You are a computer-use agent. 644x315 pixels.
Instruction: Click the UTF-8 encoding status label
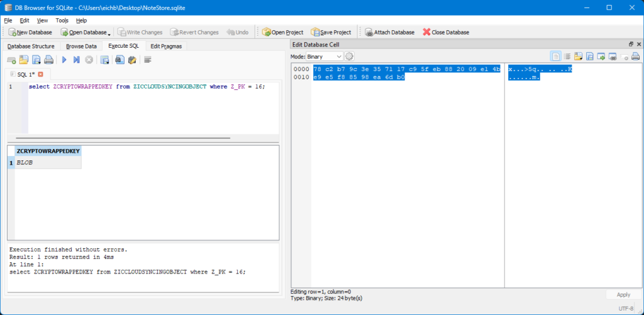(627, 309)
